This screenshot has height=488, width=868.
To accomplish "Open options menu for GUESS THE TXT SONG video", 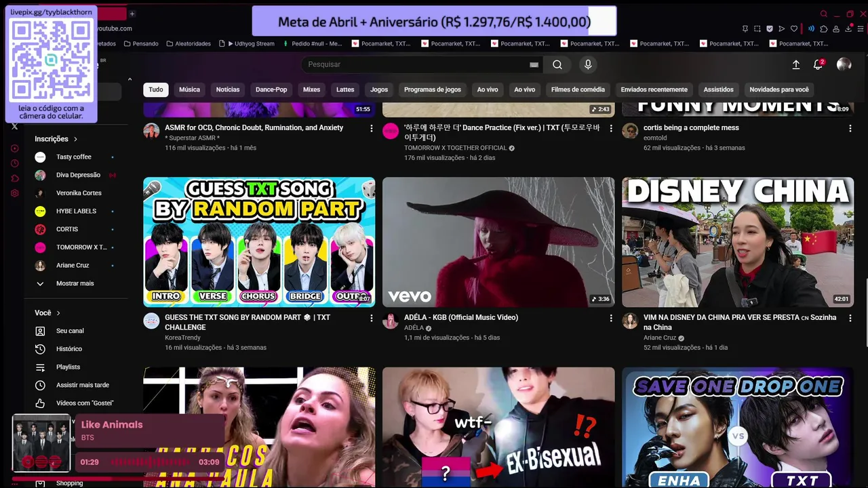I will [x=371, y=318].
